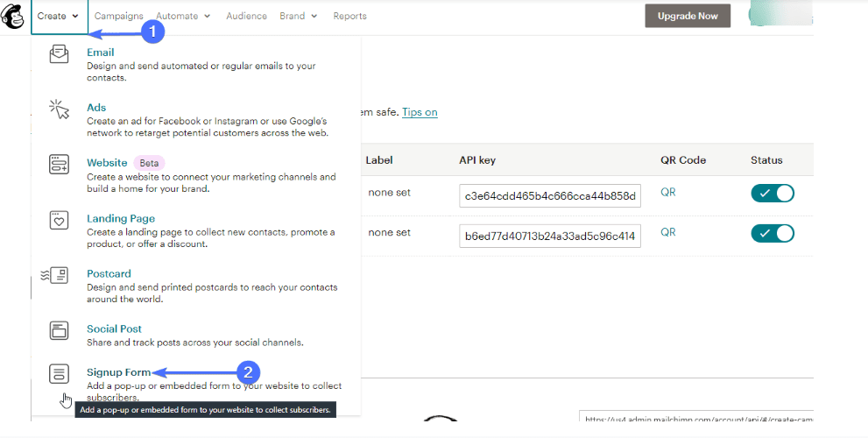Expand the Brand dropdown menu

(299, 16)
